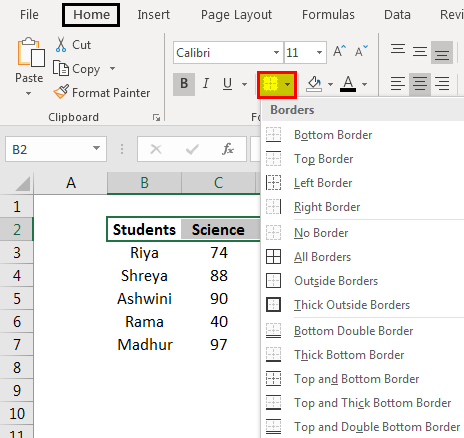Select the cell containing Ashwini
Viewport: 464px width, 438px height.
click(144, 298)
